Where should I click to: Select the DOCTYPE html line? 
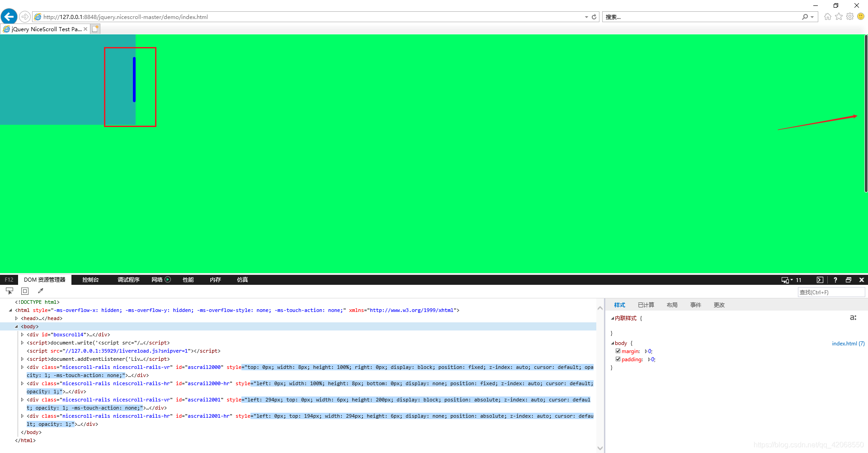tap(37, 302)
